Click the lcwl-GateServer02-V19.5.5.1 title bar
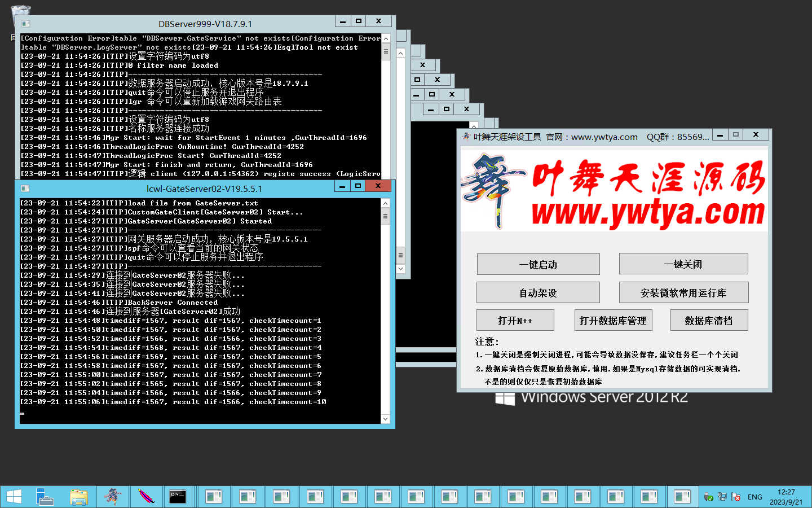812x508 pixels. pos(204,189)
